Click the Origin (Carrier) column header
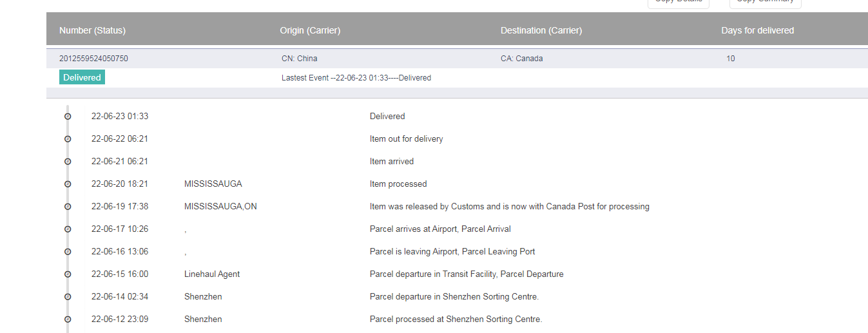 pyautogui.click(x=310, y=30)
